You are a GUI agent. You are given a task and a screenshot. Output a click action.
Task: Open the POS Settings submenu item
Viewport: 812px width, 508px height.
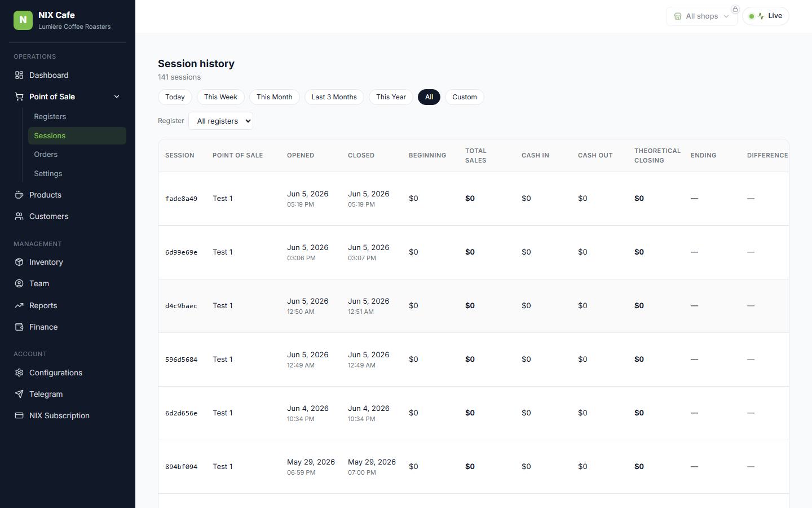click(77, 173)
